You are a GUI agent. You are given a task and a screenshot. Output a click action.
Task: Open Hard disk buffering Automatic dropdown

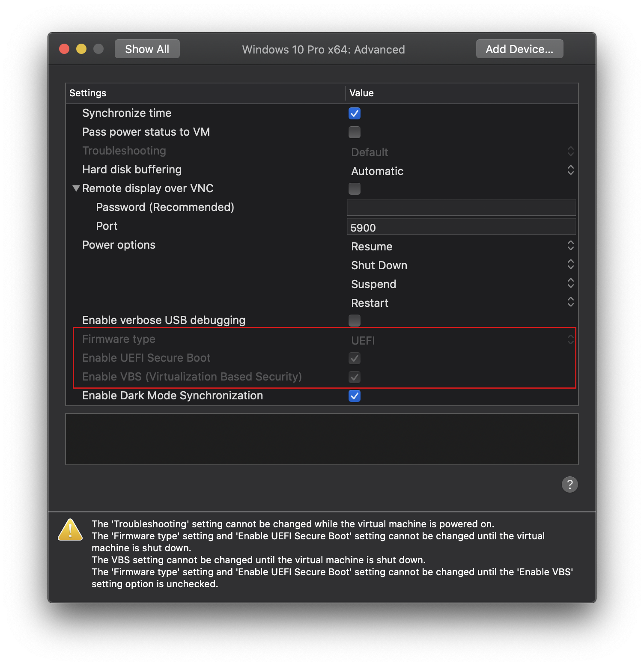(x=462, y=171)
